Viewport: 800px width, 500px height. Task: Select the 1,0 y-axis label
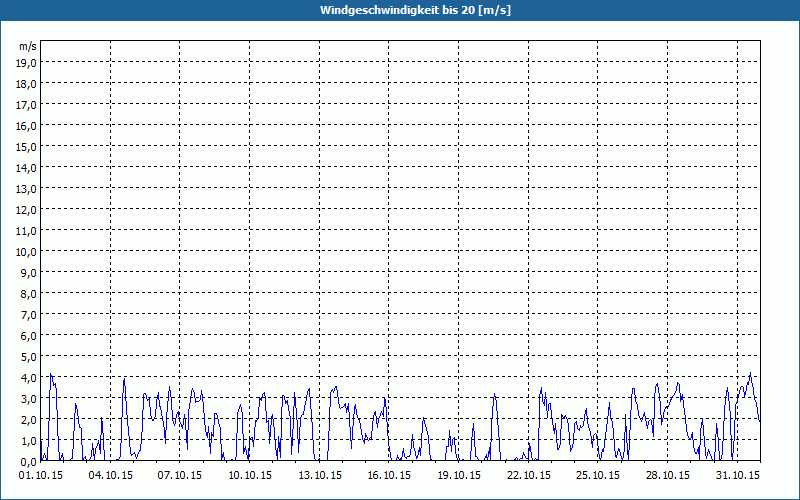pyautogui.click(x=30, y=441)
